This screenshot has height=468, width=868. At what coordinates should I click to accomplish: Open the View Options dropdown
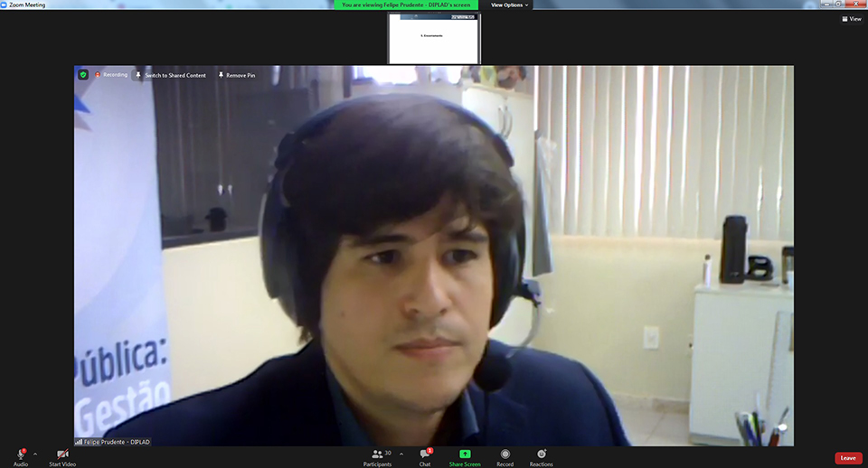click(510, 5)
